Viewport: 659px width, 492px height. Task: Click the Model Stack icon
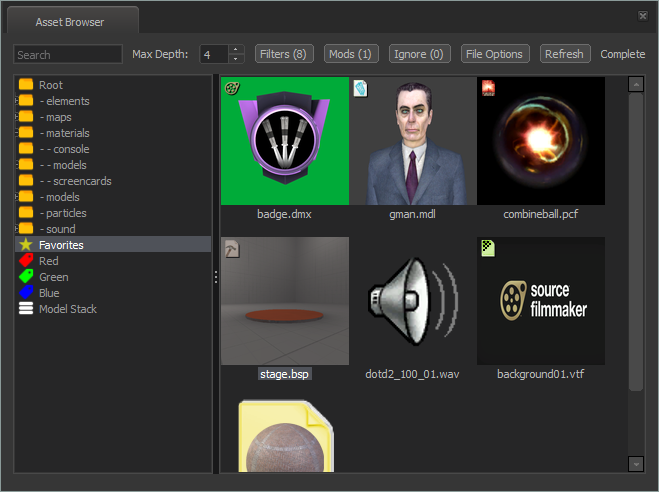[26, 308]
